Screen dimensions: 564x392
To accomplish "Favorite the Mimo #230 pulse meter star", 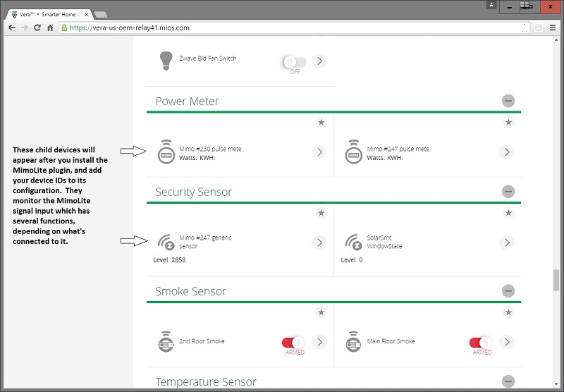I will coord(321,122).
